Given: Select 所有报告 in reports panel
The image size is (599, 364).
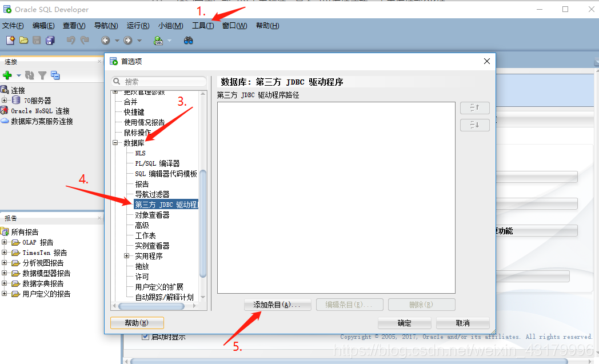Looking at the screenshot, I should tap(25, 232).
